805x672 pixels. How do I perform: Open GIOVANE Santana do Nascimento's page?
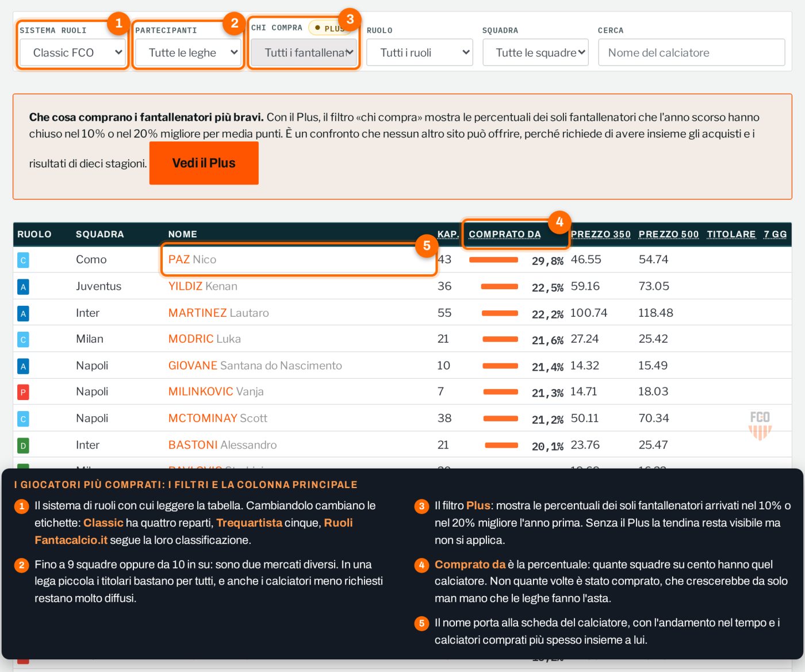255,366
